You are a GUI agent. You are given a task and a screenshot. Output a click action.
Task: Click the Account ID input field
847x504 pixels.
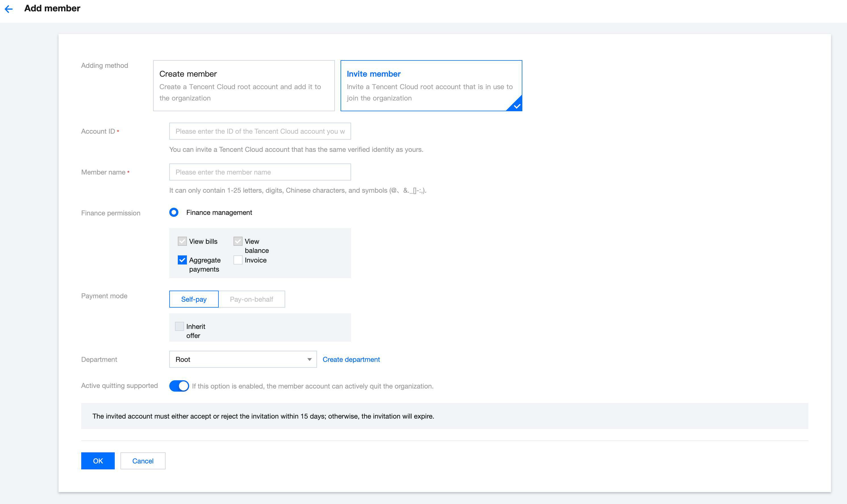(260, 131)
